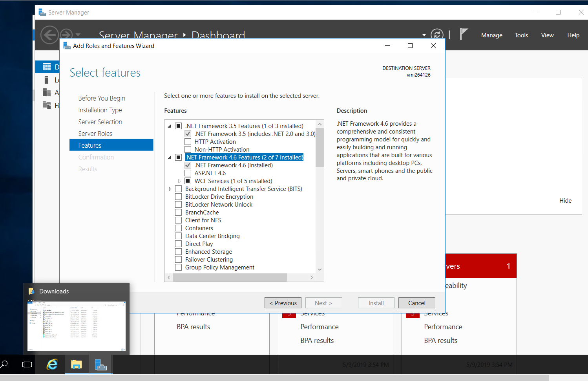588x381 pixels.
Task: Select the File Services icon in sidebar
Action: 47,105
